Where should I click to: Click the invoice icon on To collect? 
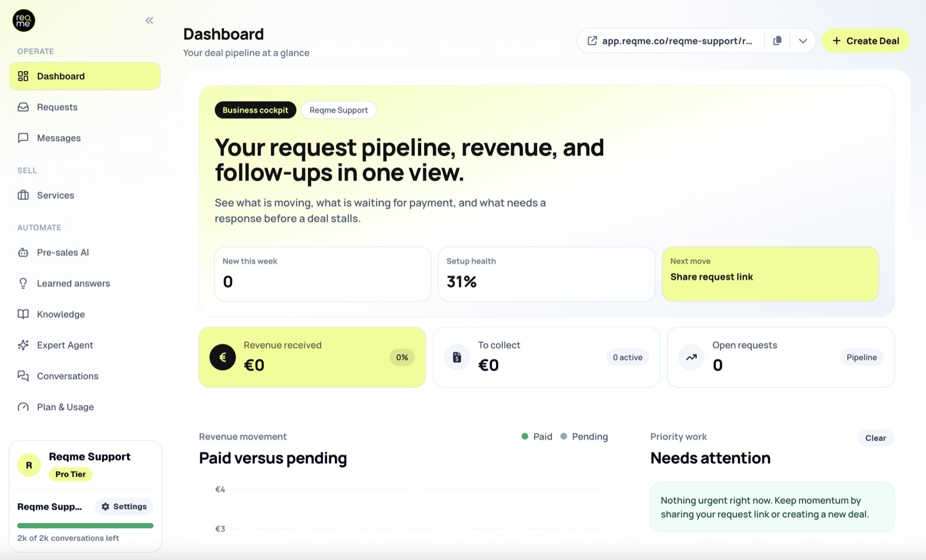[x=457, y=358]
